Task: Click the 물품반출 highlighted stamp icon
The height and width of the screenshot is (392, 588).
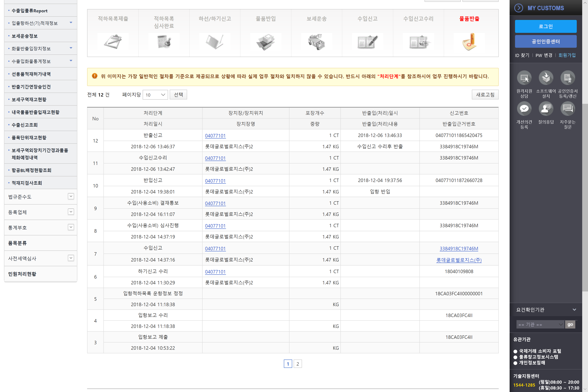Action: [x=469, y=42]
